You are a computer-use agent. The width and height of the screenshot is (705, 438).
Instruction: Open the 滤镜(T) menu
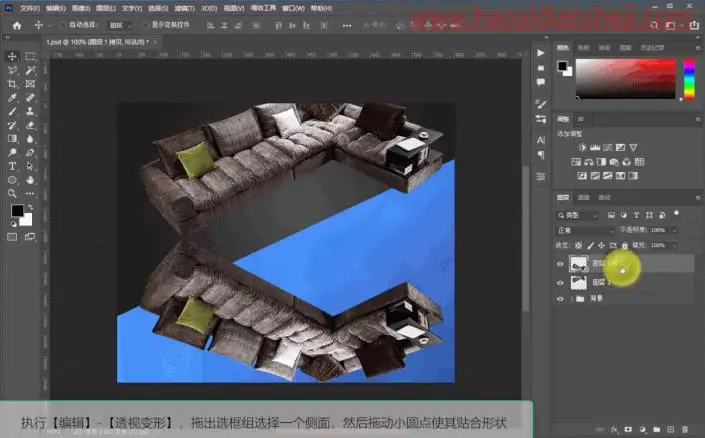tap(184, 8)
